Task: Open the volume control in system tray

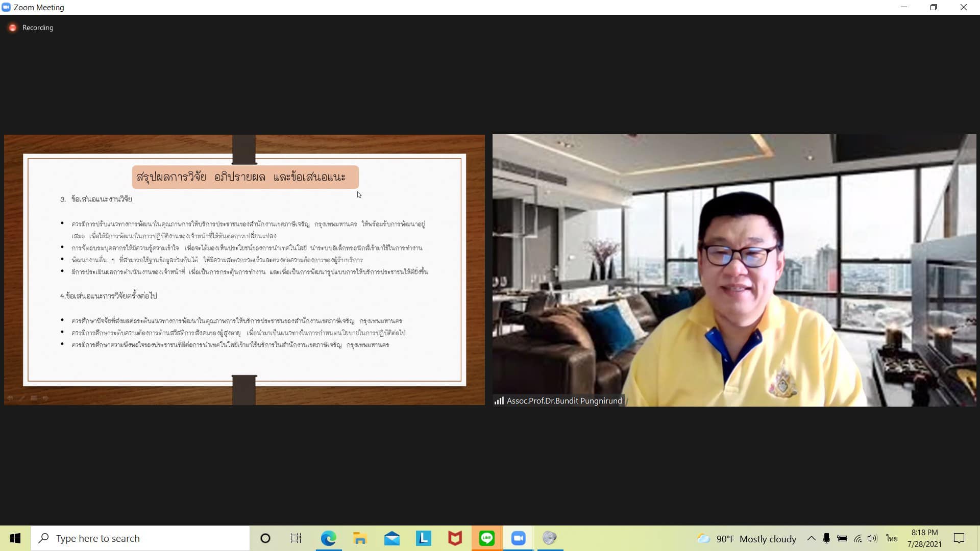Action: click(872, 538)
